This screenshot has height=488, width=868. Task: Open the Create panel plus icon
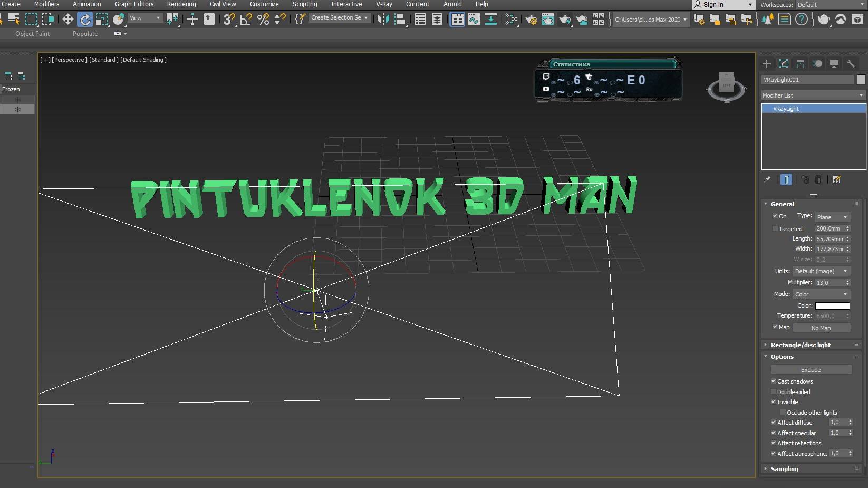click(767, 64)
